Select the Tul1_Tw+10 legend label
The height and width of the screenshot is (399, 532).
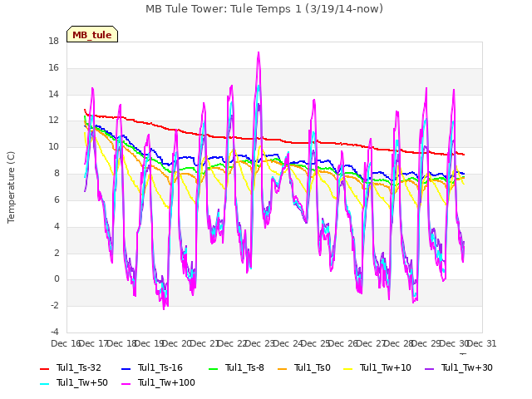[386, 367]
